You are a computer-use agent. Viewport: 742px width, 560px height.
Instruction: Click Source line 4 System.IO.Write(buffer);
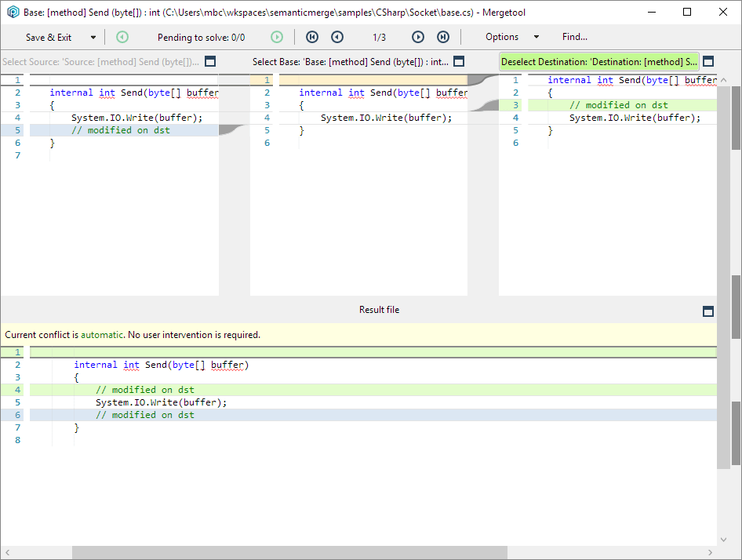coord(136,118)
